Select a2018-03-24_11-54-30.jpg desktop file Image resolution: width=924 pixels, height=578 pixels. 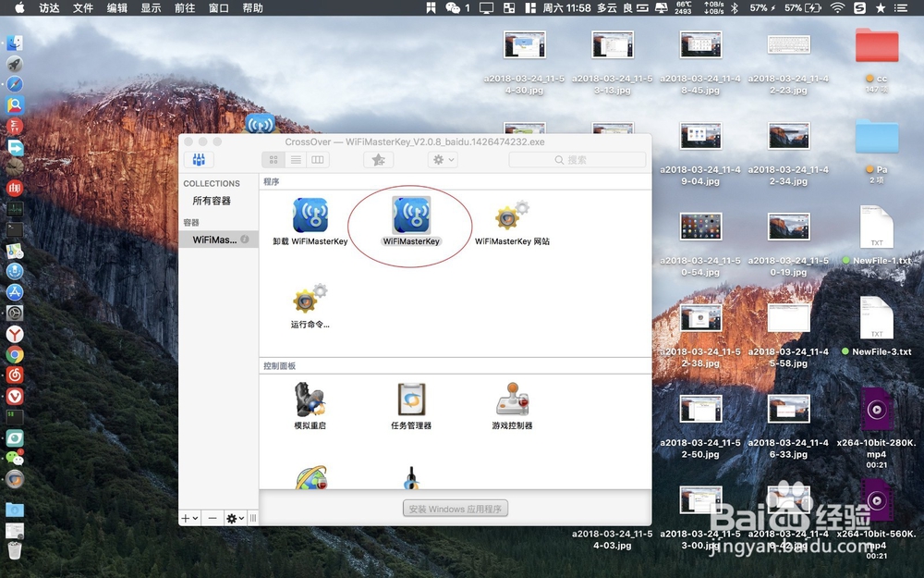pyautogui.click(x=525, y=44)
